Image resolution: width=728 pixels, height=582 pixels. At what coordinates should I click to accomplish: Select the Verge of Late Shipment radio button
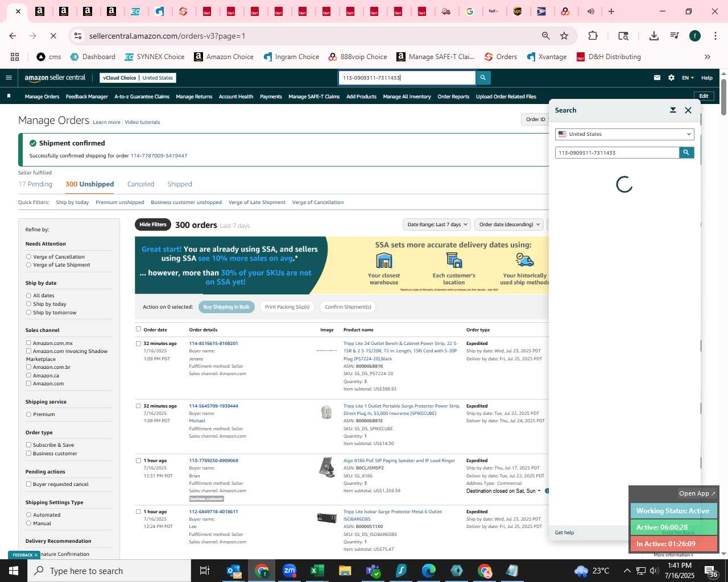click(x=28, y=265)
